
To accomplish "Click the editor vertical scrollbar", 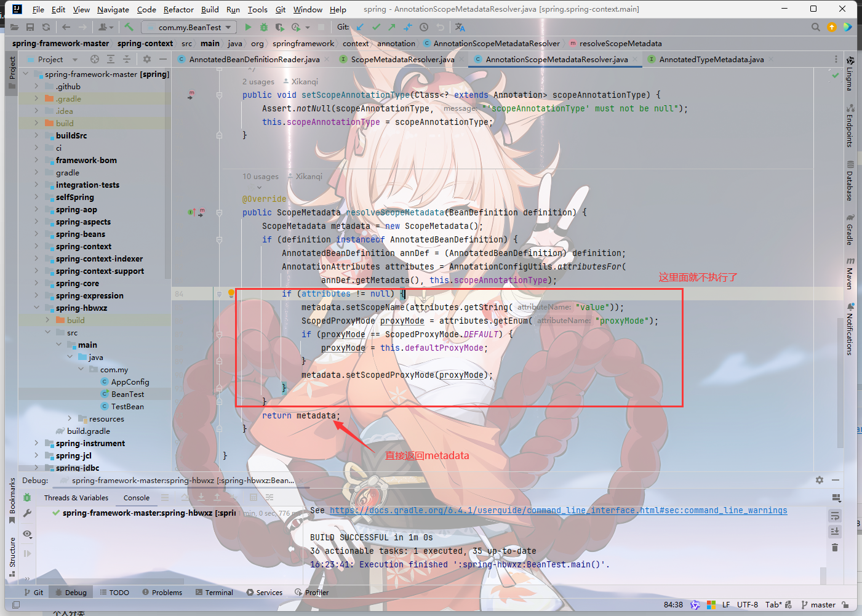I will pyautogui.click(x=840, y=382).
